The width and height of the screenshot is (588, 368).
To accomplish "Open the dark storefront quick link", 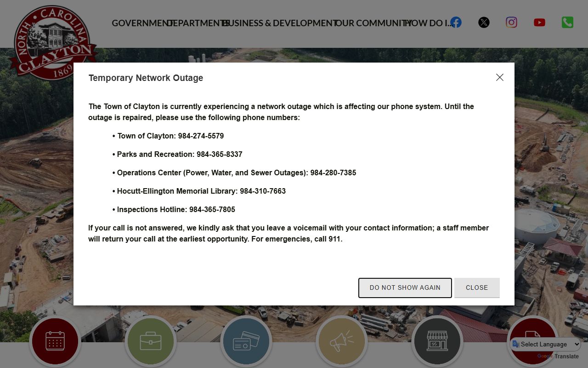I will coord(437,341).
